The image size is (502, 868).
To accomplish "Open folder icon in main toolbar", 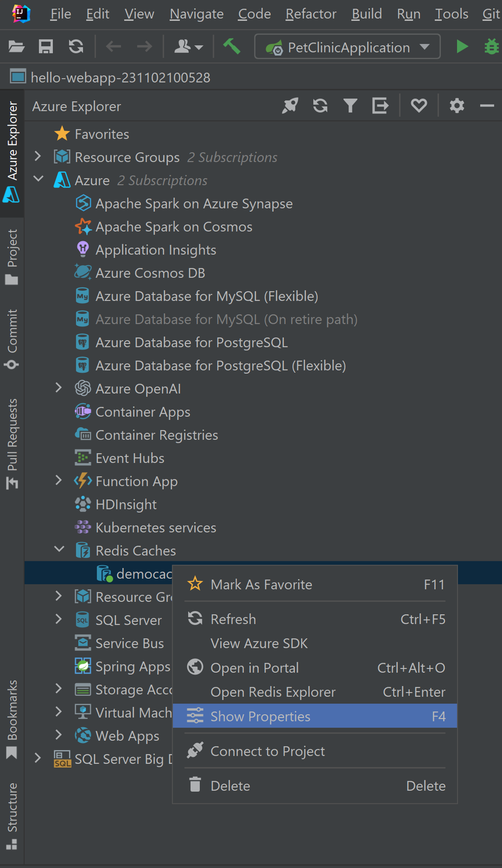I will (16, 47).
